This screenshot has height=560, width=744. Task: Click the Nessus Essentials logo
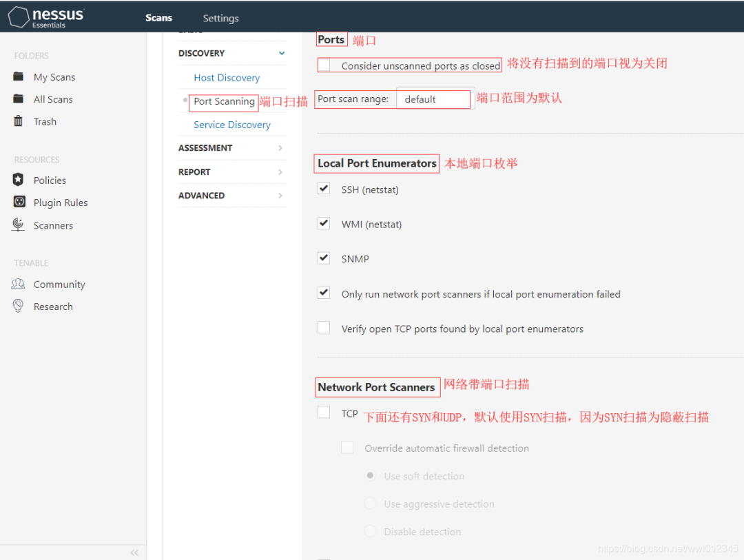click(x=46, y=17)
